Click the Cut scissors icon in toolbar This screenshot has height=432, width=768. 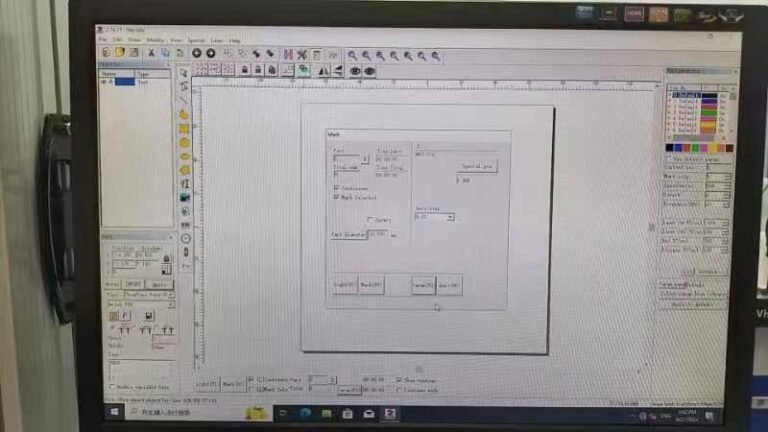pyautogui.click(x=151, y=53)
